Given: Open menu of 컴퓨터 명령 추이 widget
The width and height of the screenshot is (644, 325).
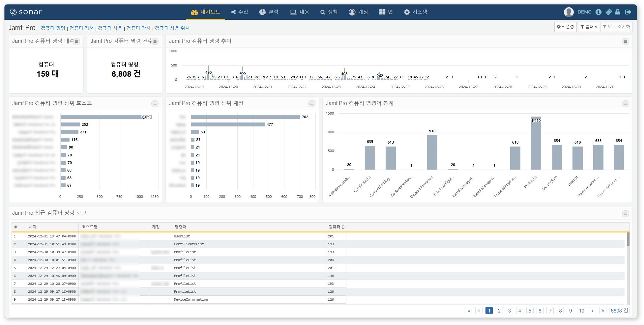Looking at the screenshot, I should (625, 41).
